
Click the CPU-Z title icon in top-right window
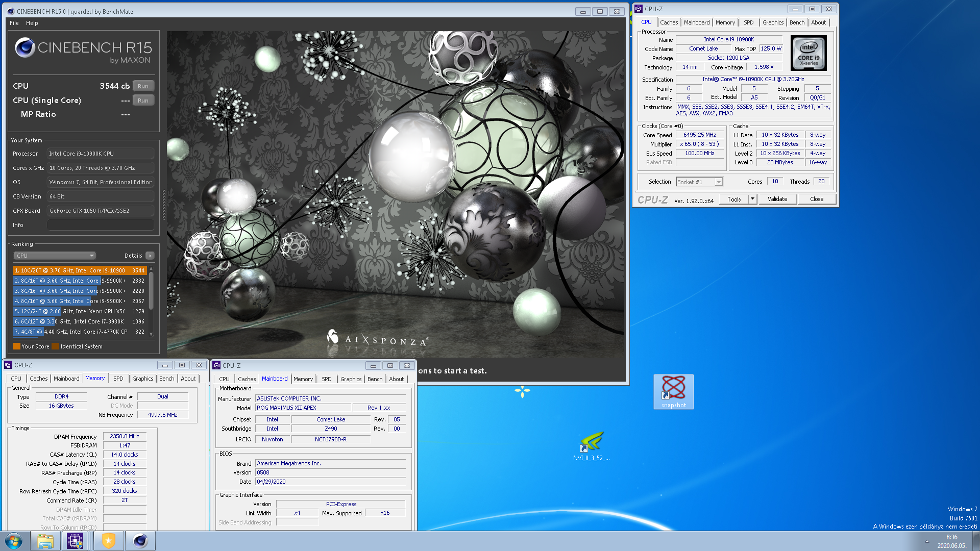pyautogui.click(x=639, y=9)
